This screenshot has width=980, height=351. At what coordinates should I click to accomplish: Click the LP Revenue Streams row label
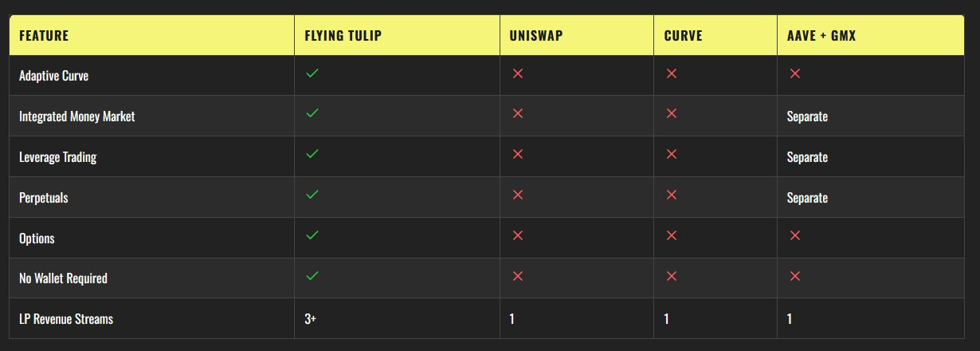coord(66,319)
